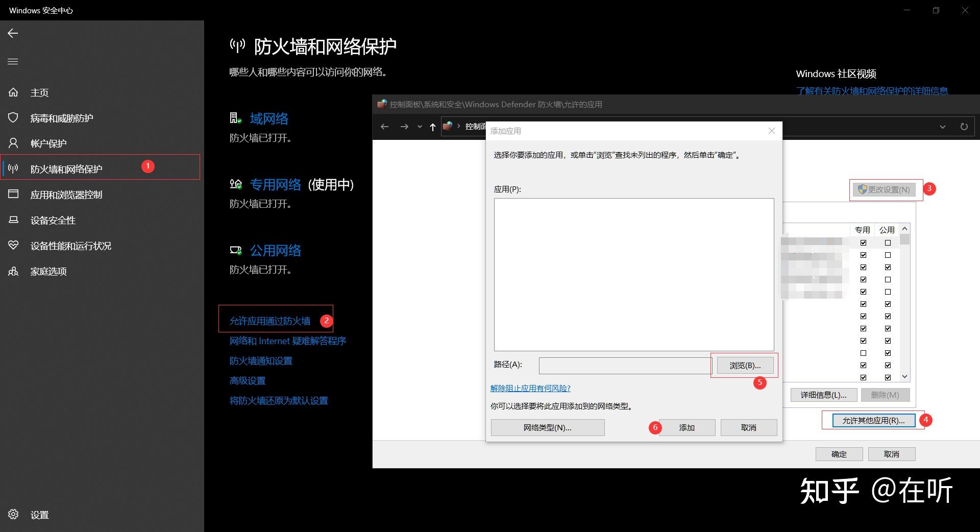This screenshot has height=532, width=980.
Task: Click 浏览(B)... button
Action: click(745, 366)
